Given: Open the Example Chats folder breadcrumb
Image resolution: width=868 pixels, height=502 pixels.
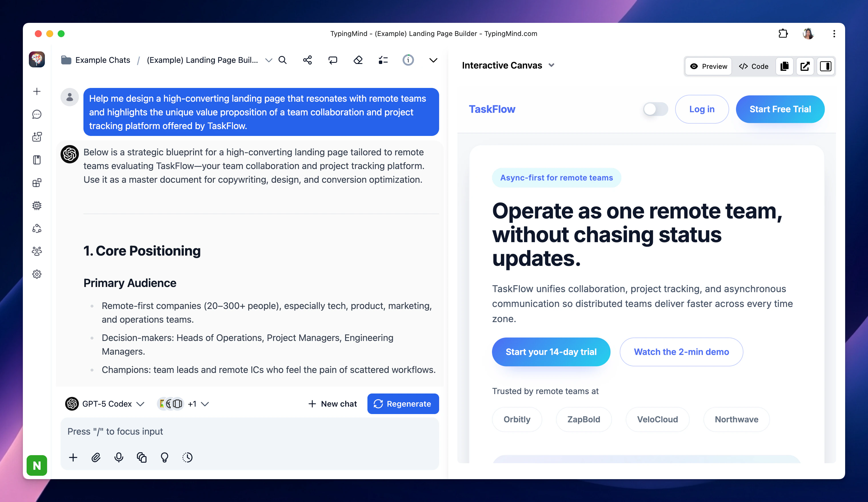Looking at the screenshot, I should click(x=95, y=60).
